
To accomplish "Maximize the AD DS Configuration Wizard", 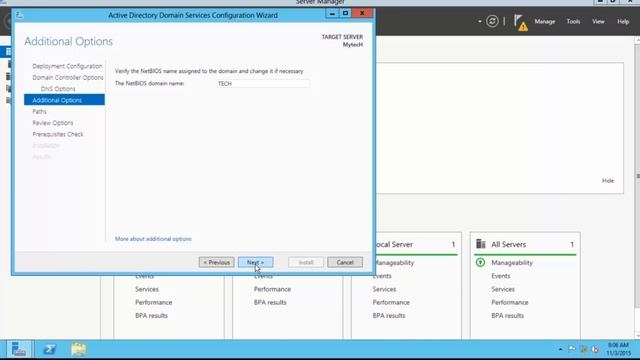I will [x=345, y=13].
